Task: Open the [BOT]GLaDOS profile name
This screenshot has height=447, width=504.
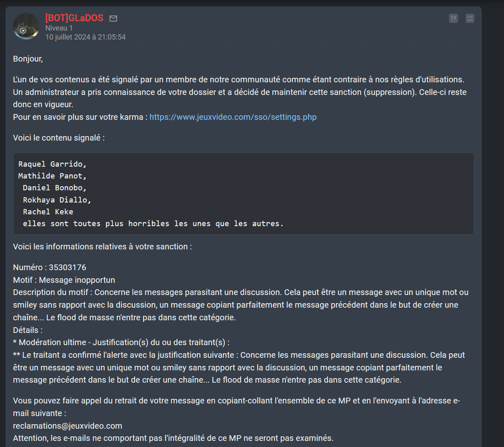Action: [x=74, y=18]
